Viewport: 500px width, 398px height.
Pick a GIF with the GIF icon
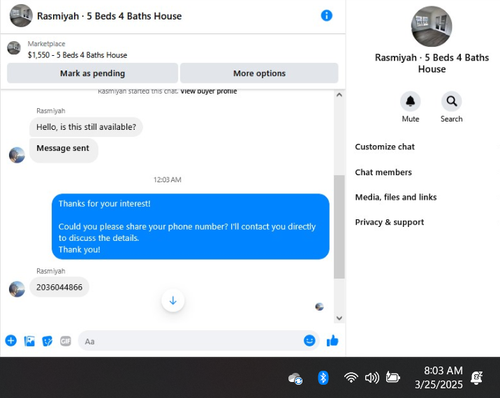tap(65, 341)
